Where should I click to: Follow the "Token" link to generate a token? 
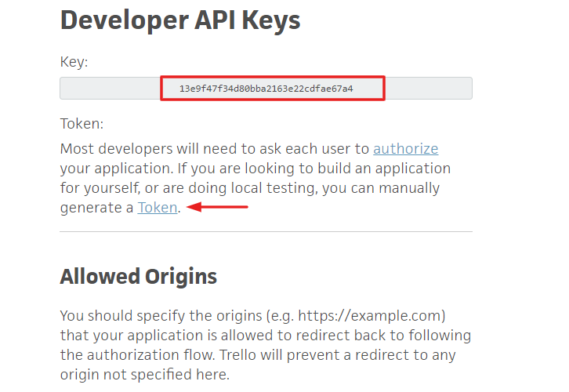158,208
